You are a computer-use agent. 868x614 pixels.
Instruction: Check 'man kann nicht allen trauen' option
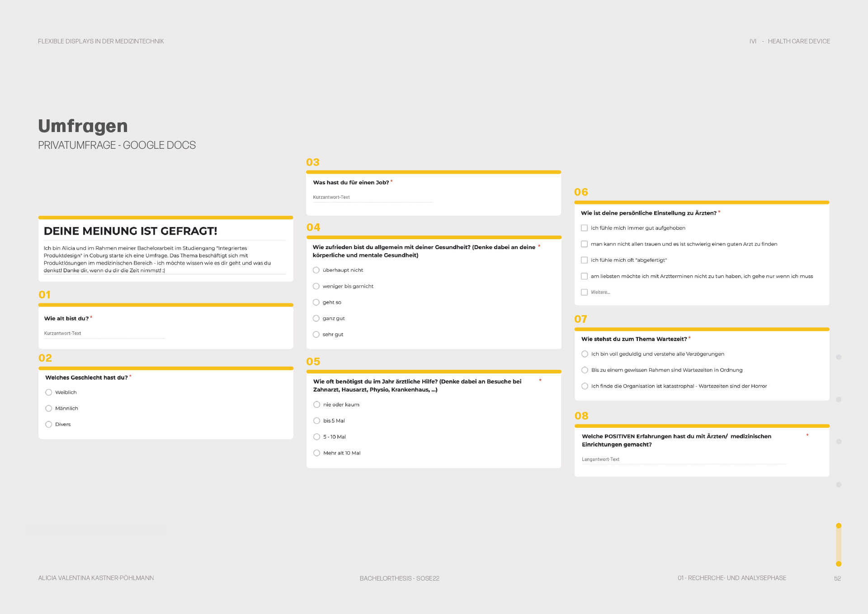(585, 244)
